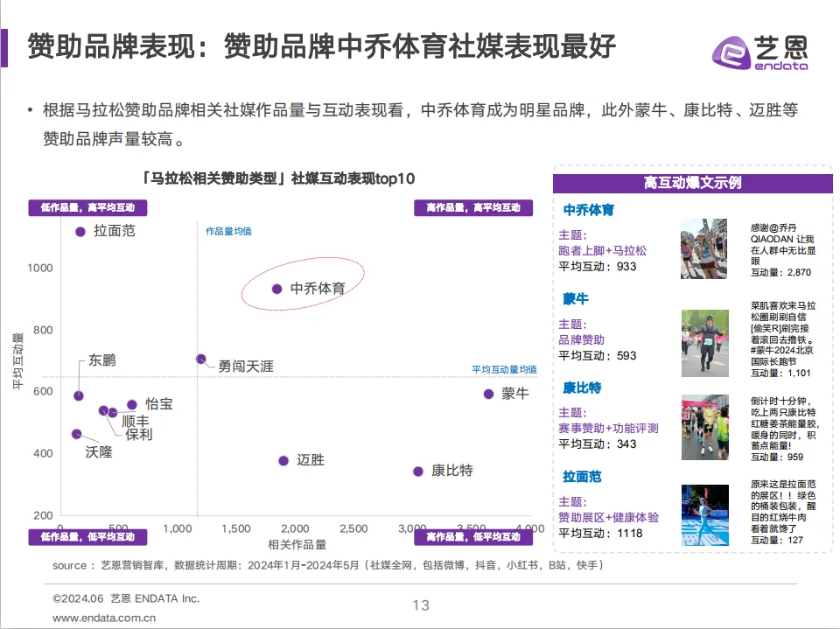Click the 平均互动: 343 value
This screenshot has height=629, width=840.
pyautogui.click(x=598, y=444)
